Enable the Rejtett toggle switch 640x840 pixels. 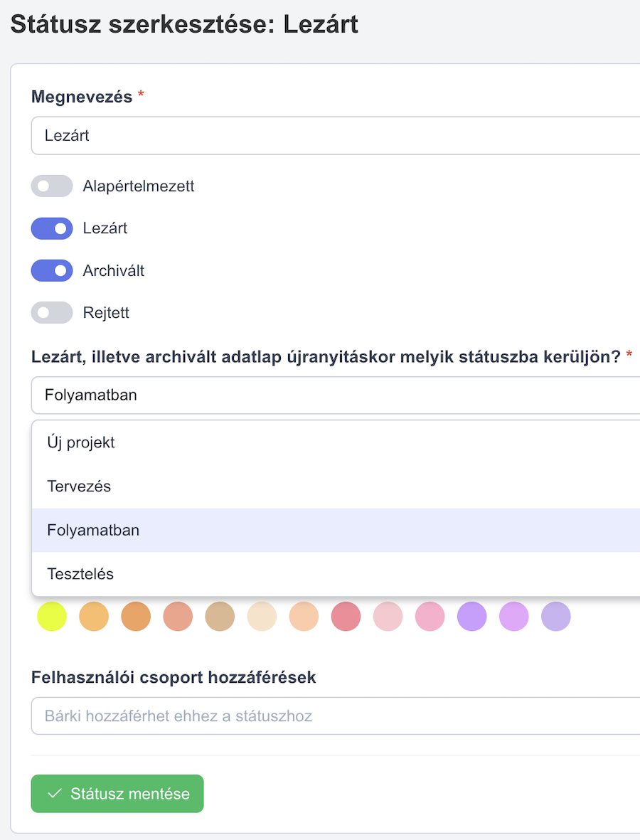(51, 312)
